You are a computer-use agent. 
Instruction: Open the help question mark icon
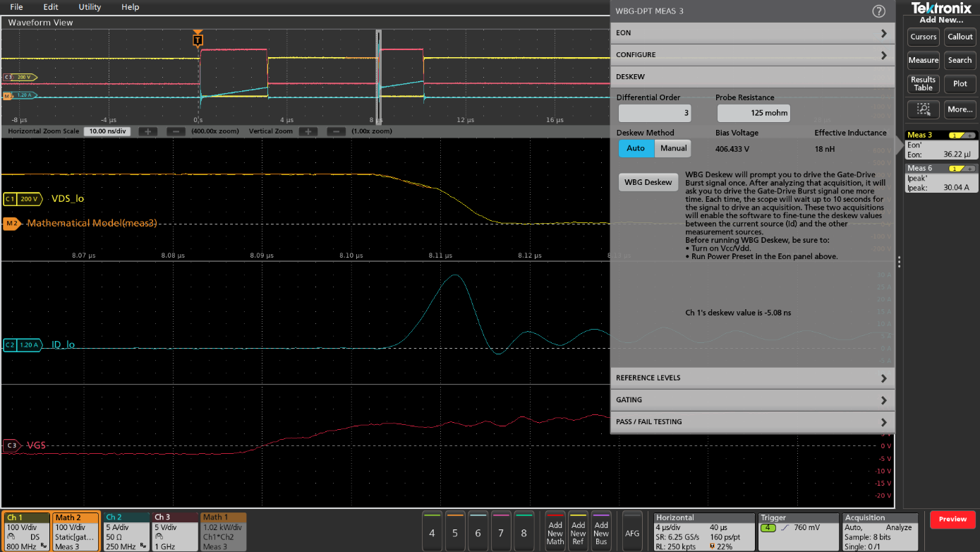coord(878,11)
